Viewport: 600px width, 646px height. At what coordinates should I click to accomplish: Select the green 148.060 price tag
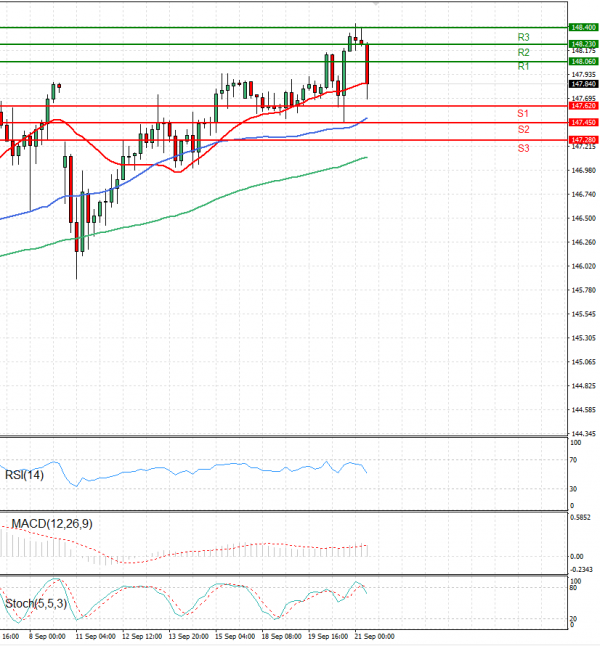click(583, 61)
